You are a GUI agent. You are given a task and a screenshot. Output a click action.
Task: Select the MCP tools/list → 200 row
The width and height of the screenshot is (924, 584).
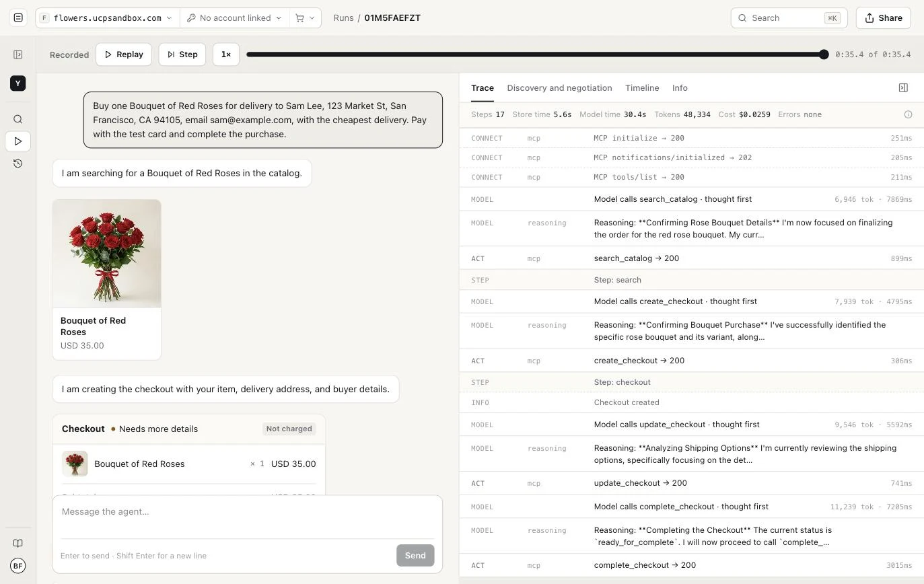pos(691,177)
